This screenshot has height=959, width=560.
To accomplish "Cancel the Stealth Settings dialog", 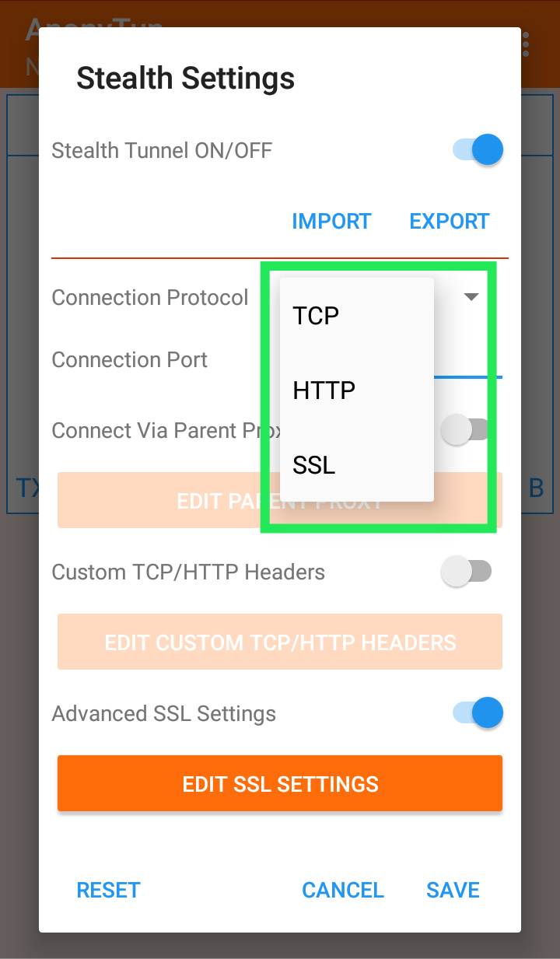I will tap(343, 890).
